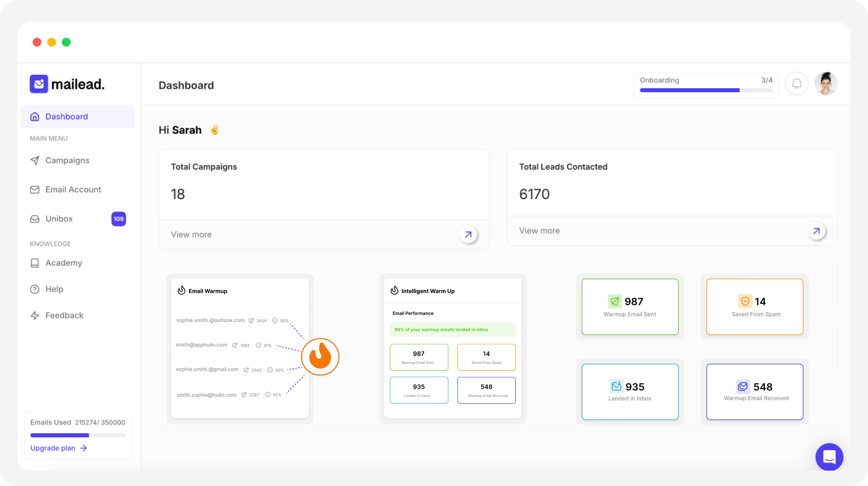The height and width of the screenshot is (486, 868).
Task: Click the mailead logo icon
Action: [39, 84]
